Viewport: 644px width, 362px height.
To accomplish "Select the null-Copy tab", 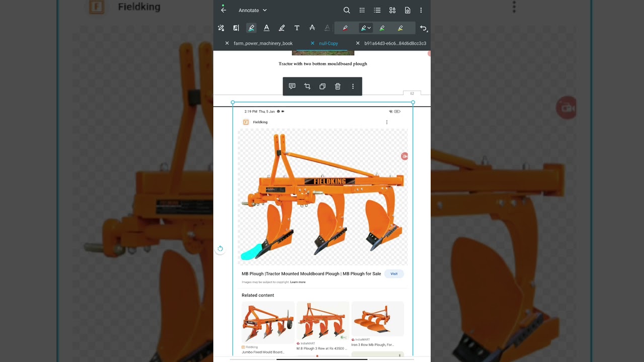I will click(x=329, y=43).
